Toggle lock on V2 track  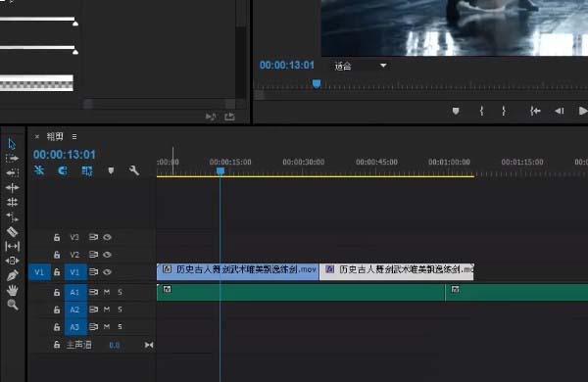tap(57, 255)
